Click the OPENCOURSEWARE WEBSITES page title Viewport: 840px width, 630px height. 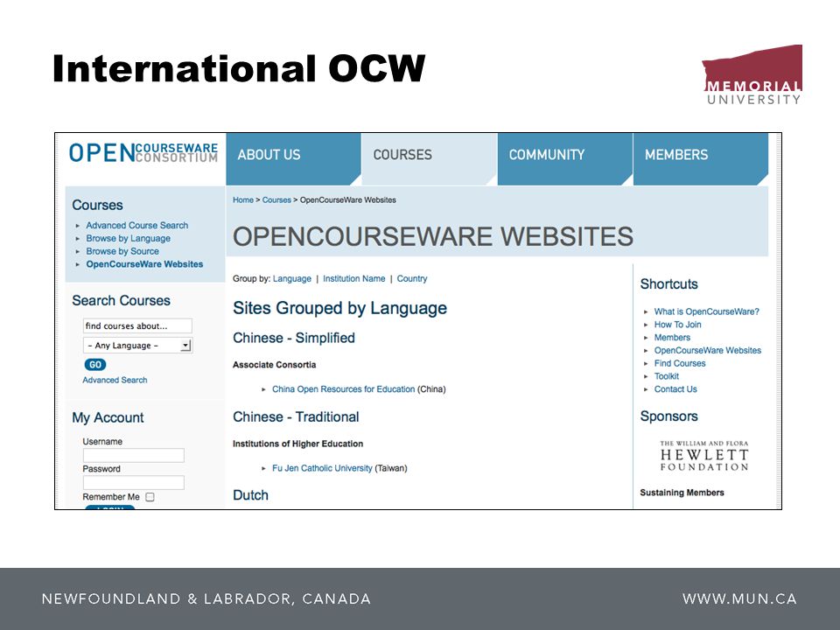pyautogui.click(x=433, y=236)
